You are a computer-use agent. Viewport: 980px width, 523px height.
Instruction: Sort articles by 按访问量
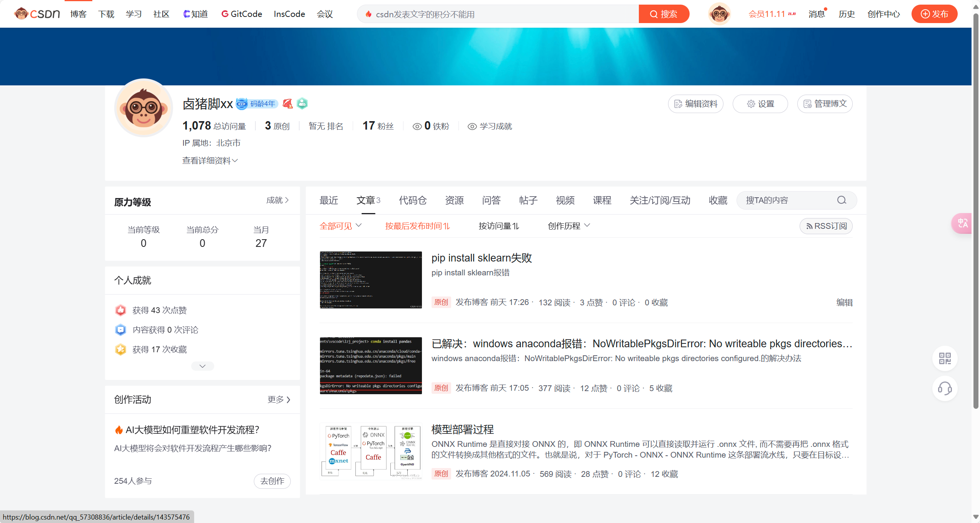[498, 226]
